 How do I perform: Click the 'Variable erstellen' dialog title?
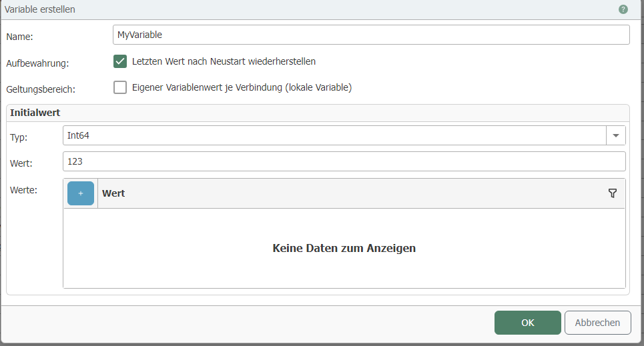[40, 9]
